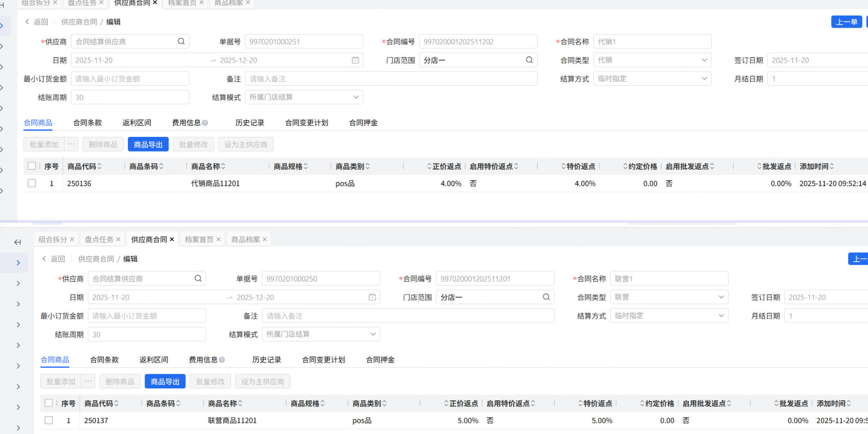This screenshot has height=434, width=868.
Task: Open 结算模式 dropdown in 代销1 form
Action: coord(304,97)
